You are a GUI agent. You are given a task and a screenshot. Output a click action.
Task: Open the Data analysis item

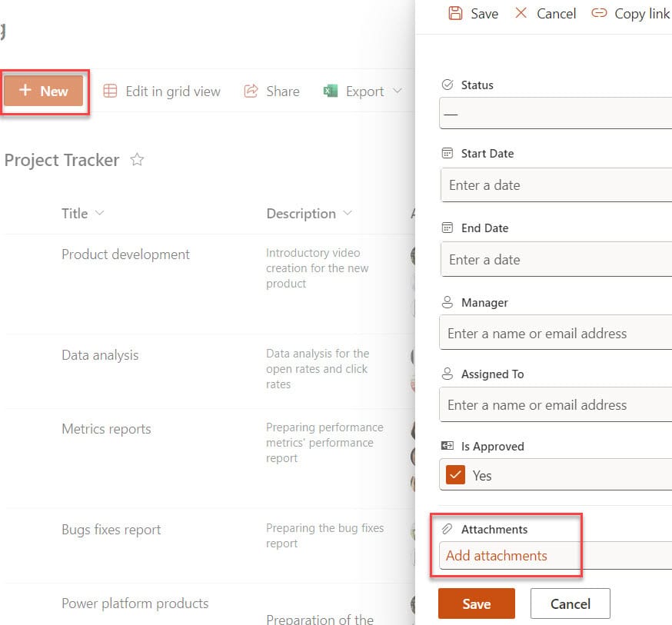point(100,355)
